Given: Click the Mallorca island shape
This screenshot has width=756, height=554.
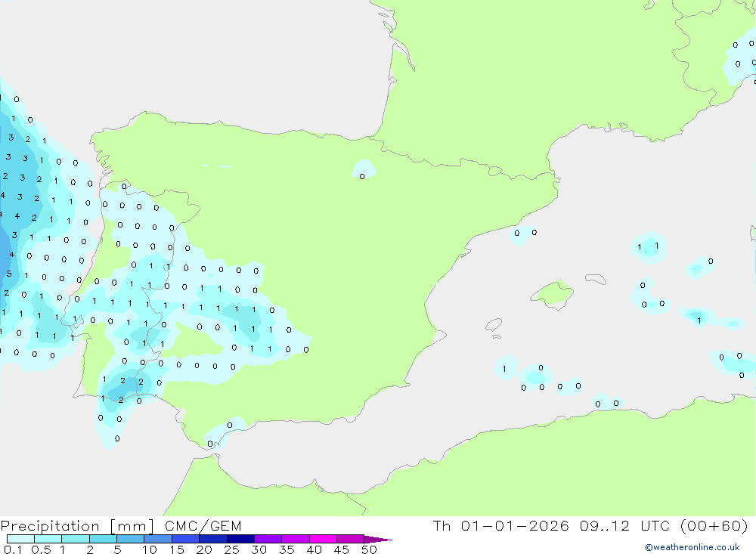Looking at the screenshot, I should pos(553,293).
